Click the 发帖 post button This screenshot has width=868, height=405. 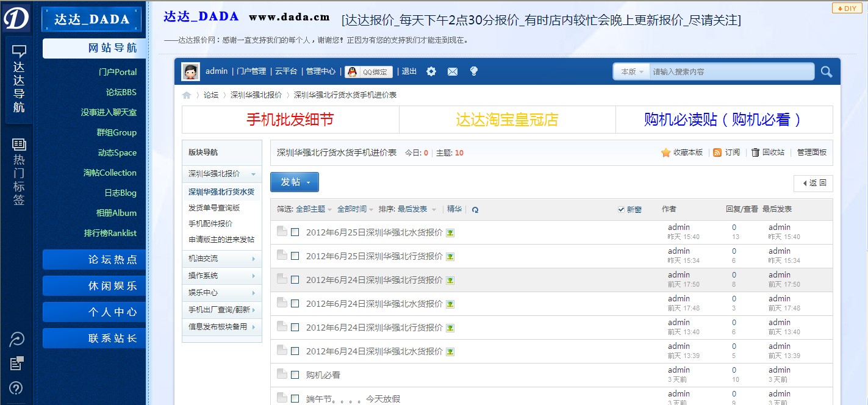[x=294, y=182]
